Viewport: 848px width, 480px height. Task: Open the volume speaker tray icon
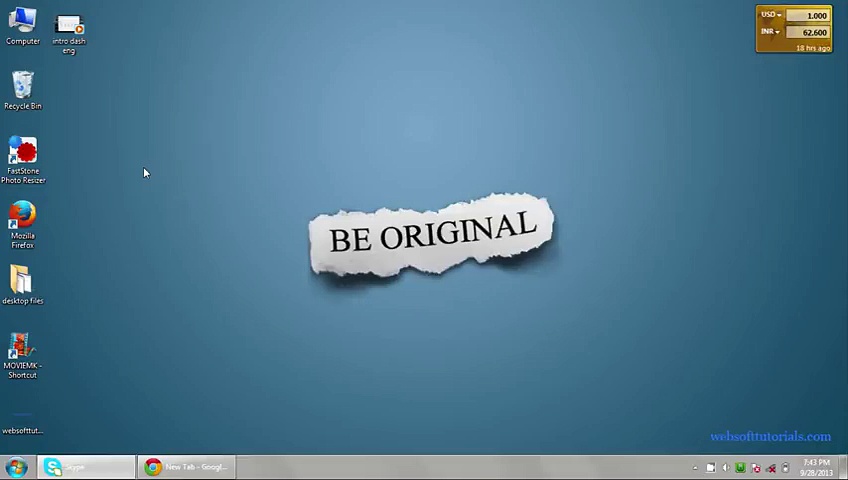726,468
